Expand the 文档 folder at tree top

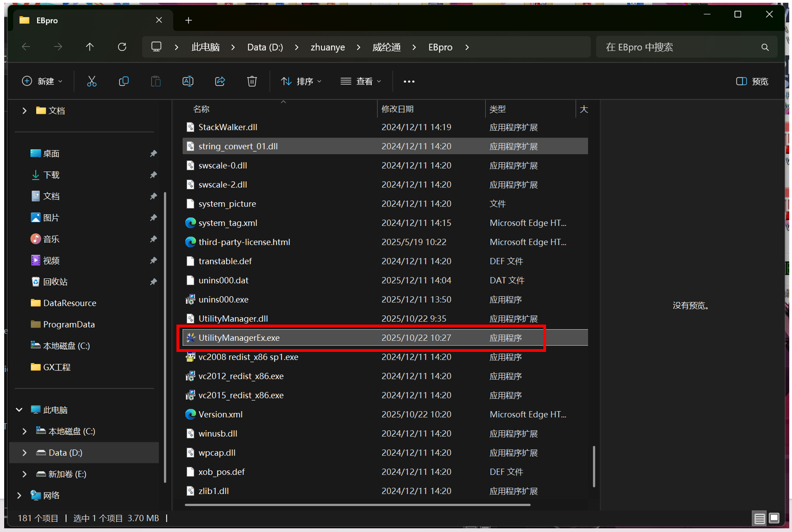(x=24, y=111)
